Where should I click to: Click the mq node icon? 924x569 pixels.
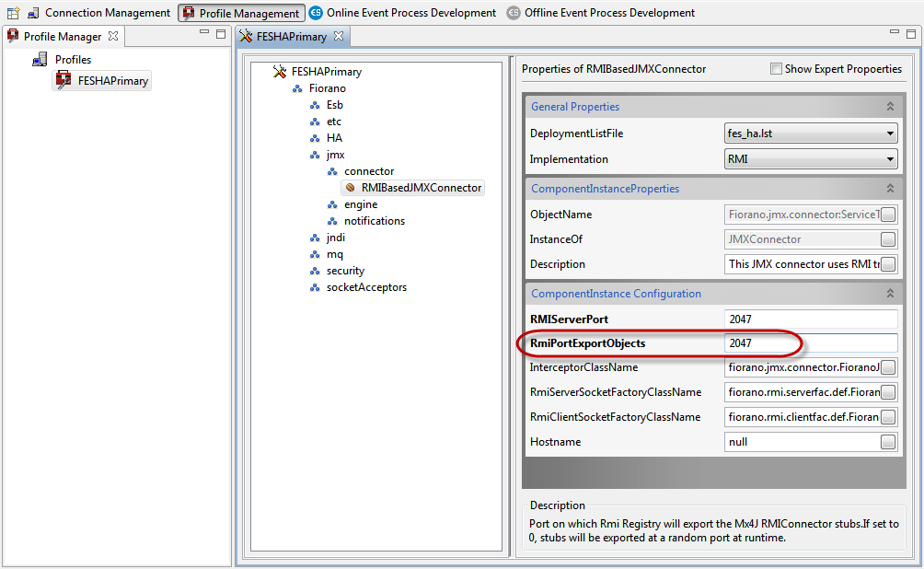(x=316, y=255)
